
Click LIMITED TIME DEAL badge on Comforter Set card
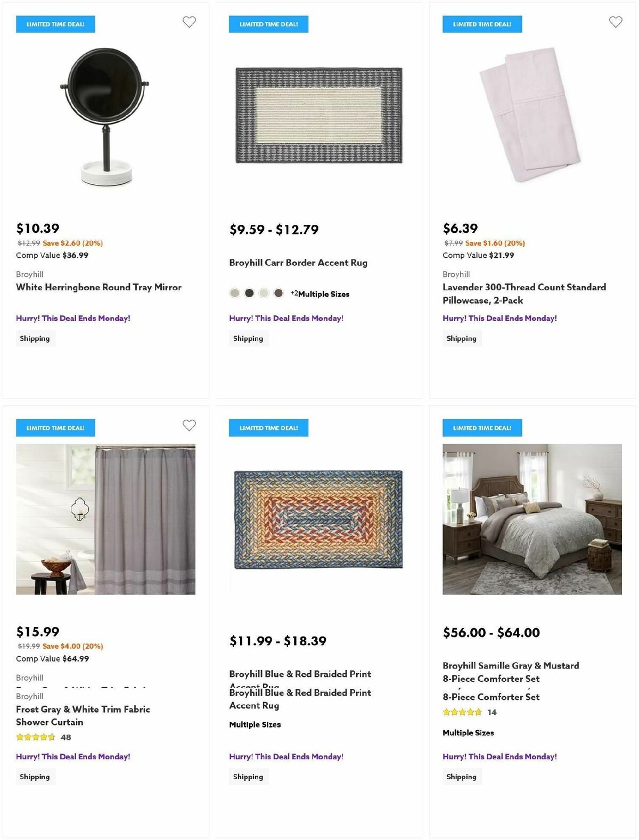pyautogui.click(x=481, y=428)
